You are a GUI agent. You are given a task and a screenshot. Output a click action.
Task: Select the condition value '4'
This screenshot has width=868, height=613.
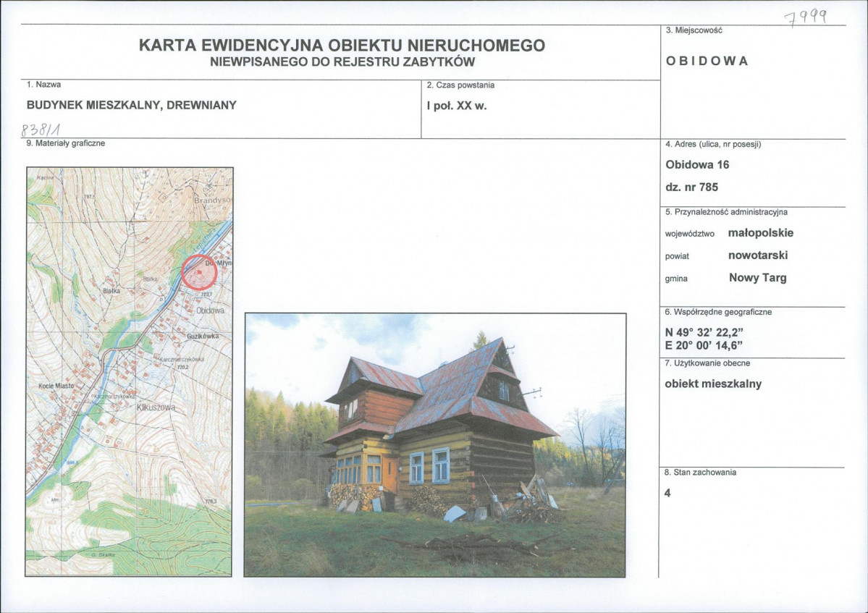coord(667,493)
